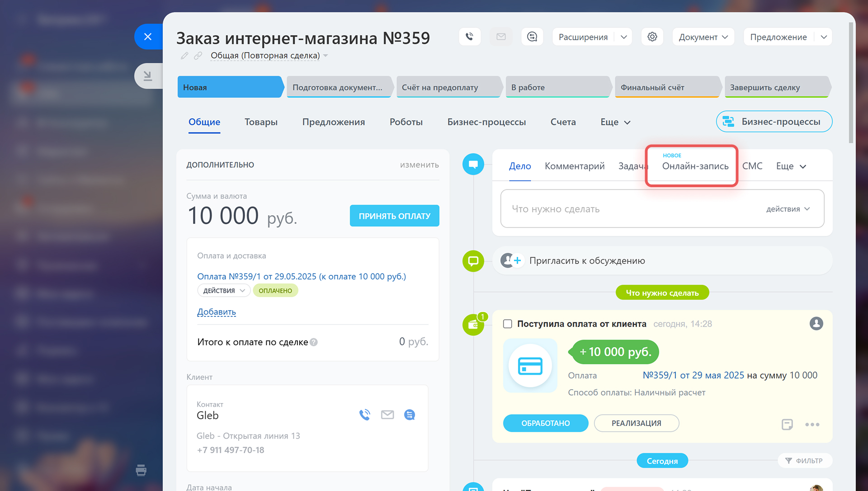The width and height of the screenshot is (868, 491).
Task: Open chat icon next to envelope in header
Action: 532,37
